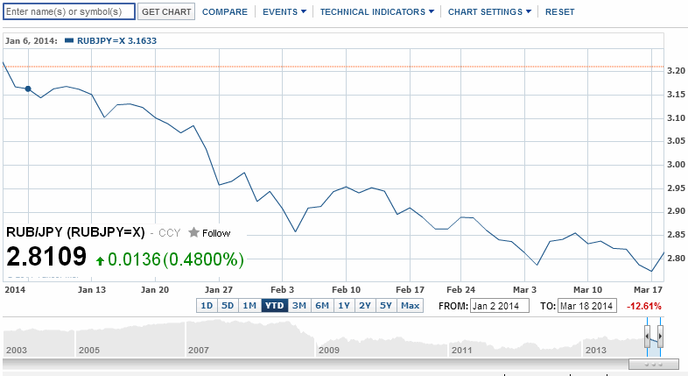This screenshot has height=376, width=688.
Task: Click the right handle of the range selector
Action: point(660,337)
